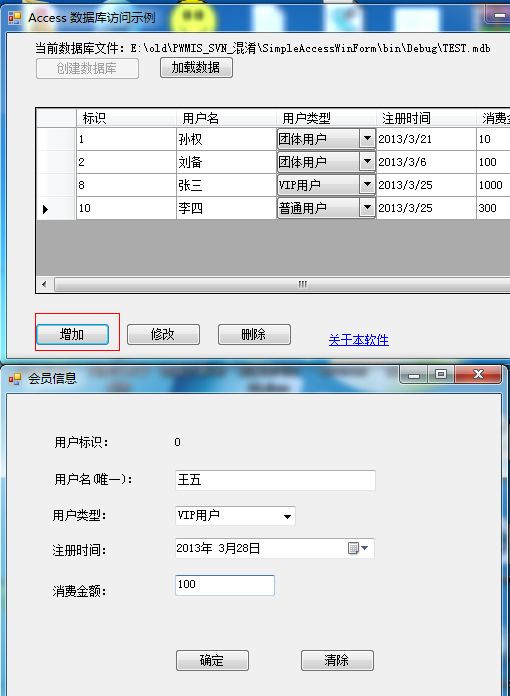
Task: Click the cell with user name 张三
Action: click(x=226, y=185)
